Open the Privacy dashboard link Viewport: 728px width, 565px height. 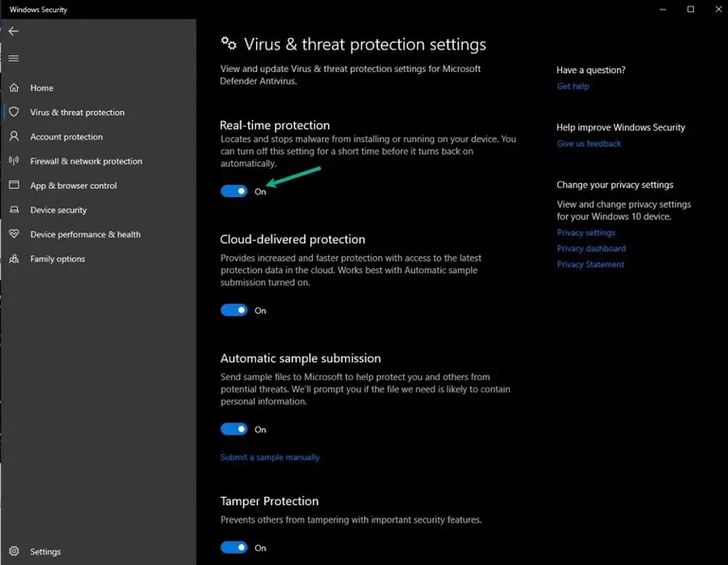(591, 248)
